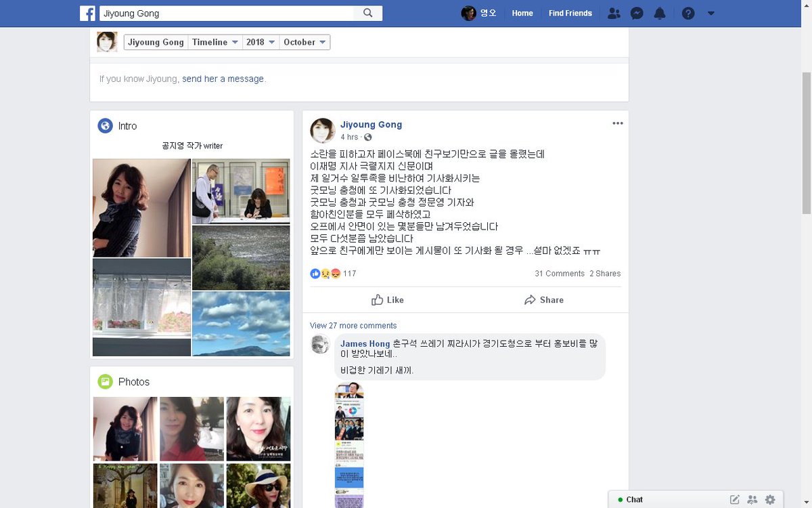
Task: Click the Jiyoung Gong breadcrumb button
Action: 156,42
